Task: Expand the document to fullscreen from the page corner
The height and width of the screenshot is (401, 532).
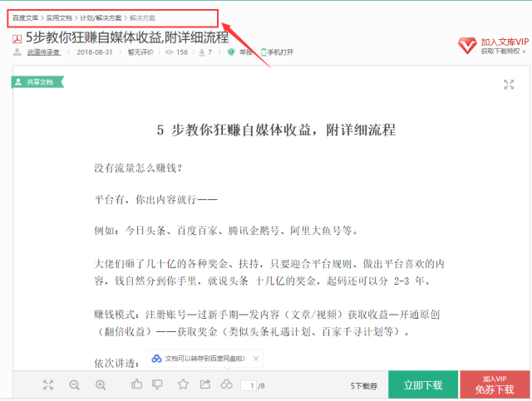Action: click(509, 85)
